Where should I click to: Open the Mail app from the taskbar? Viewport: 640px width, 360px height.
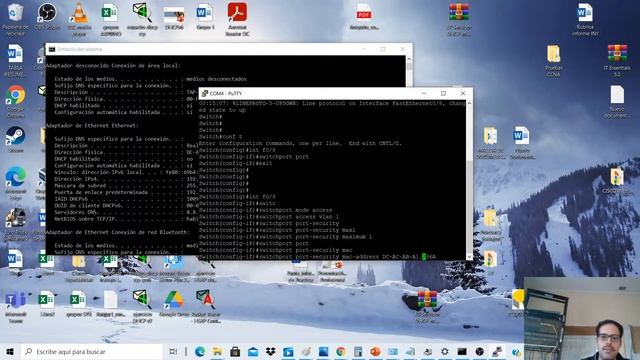pyautogui.click(x=253, y=351)
